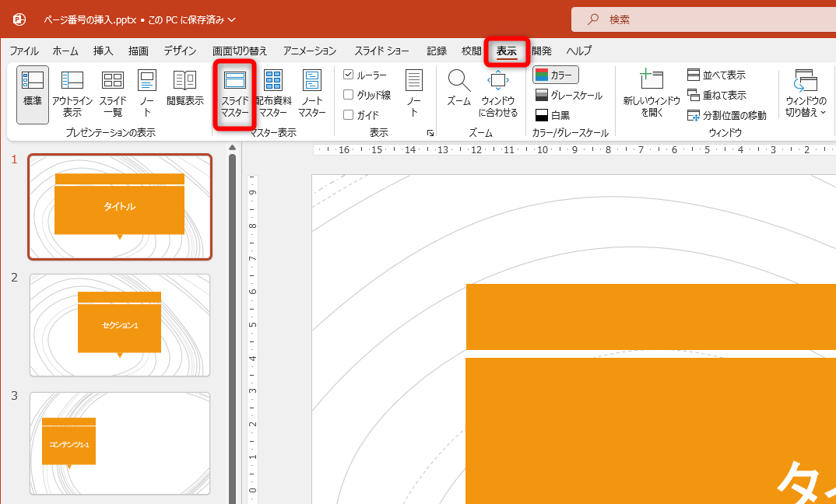This screenshot has height=504, width=836.
Task: Open the ズーム zoom dialog
Action: pyautogui.click(x=459, y=89)
